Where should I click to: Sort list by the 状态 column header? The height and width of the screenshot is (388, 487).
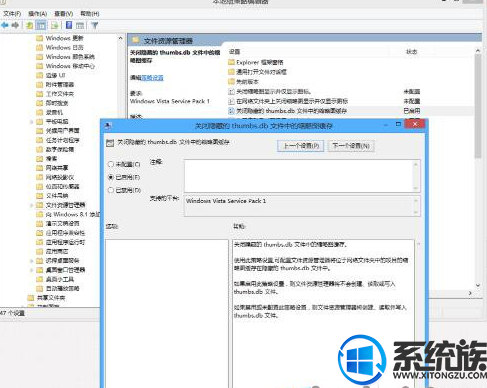411,52
